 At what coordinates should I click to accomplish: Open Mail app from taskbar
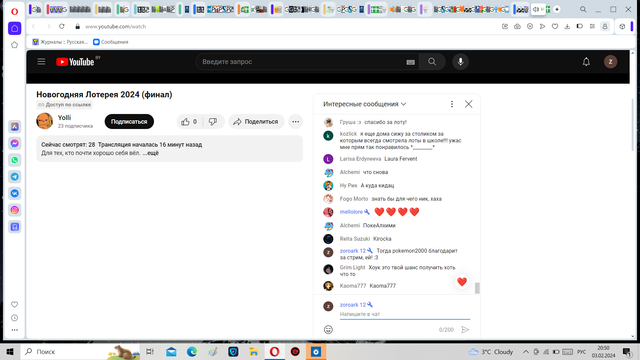171,352
